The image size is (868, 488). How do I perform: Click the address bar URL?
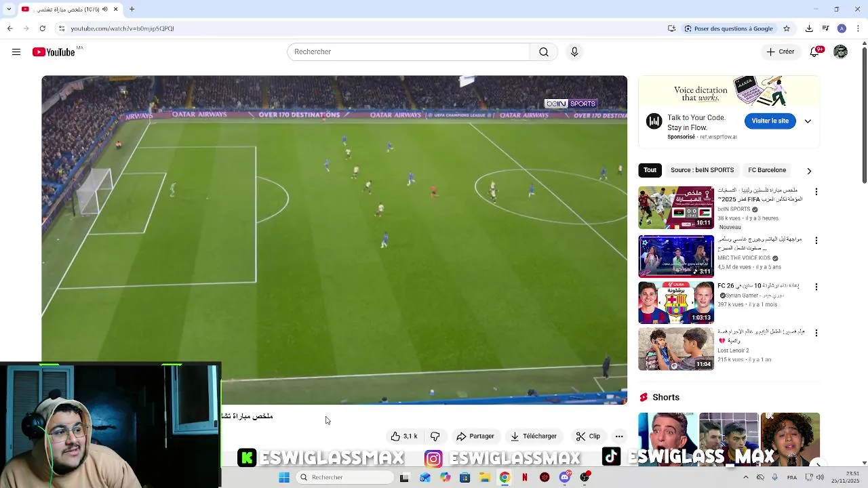coord(122,28)
